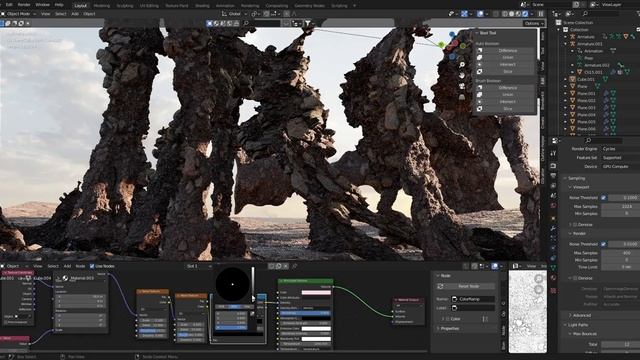This screenshot has height=360, width=640.
Task: Open the Material properties tab icon
Action: 553,278
